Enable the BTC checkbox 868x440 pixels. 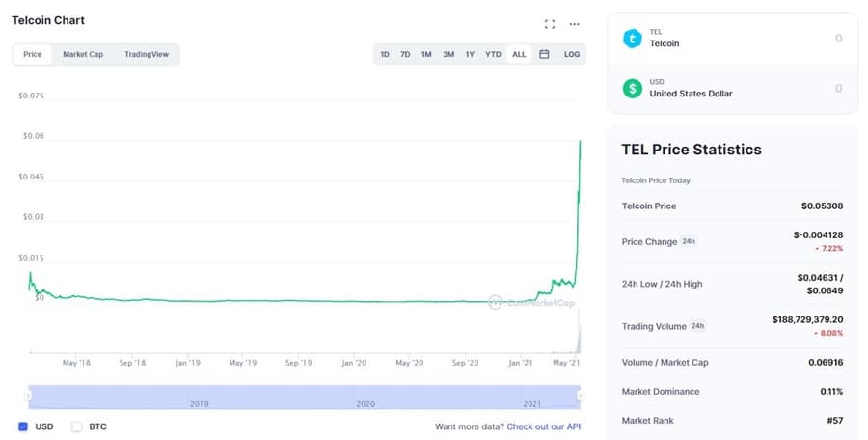(x=77, y=426)
